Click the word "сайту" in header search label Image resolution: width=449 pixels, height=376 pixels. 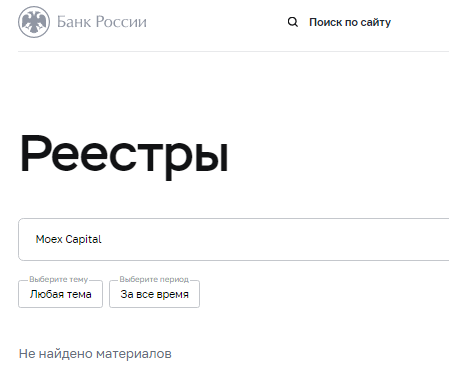pyautogui.click(x=375, y=22)
